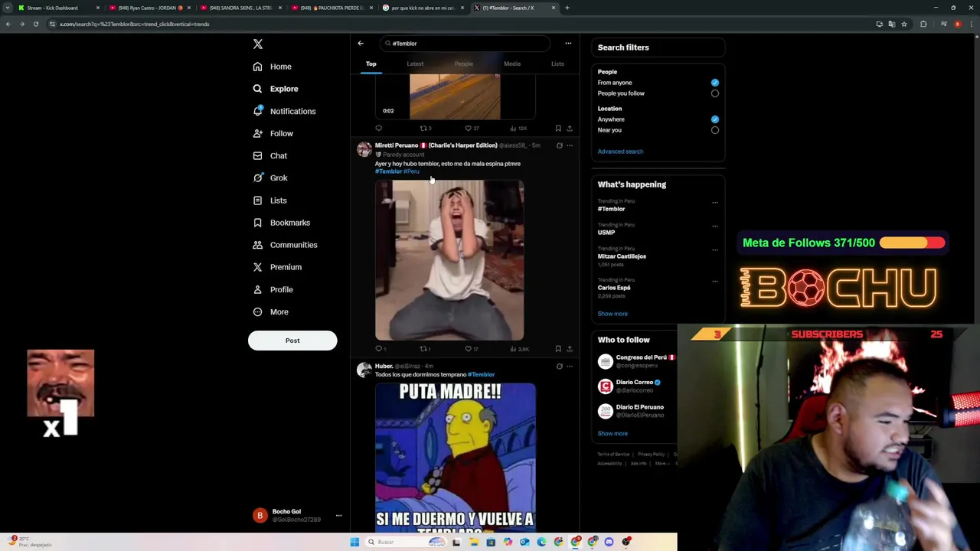Click the Post button
Screen dimensions: 980x551
pyautogui.click(x=292, y=341)
